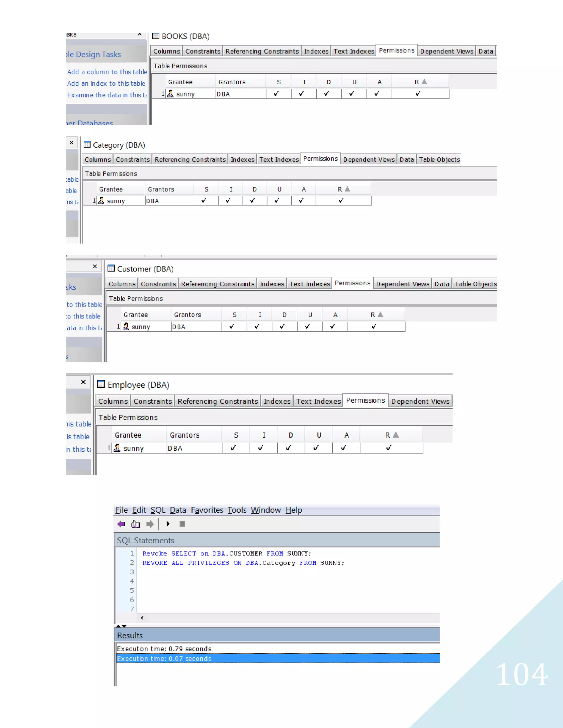Toggle R permission for sunny on Employee
This screenshot has width=563, height=728.
tap(389, 448)
